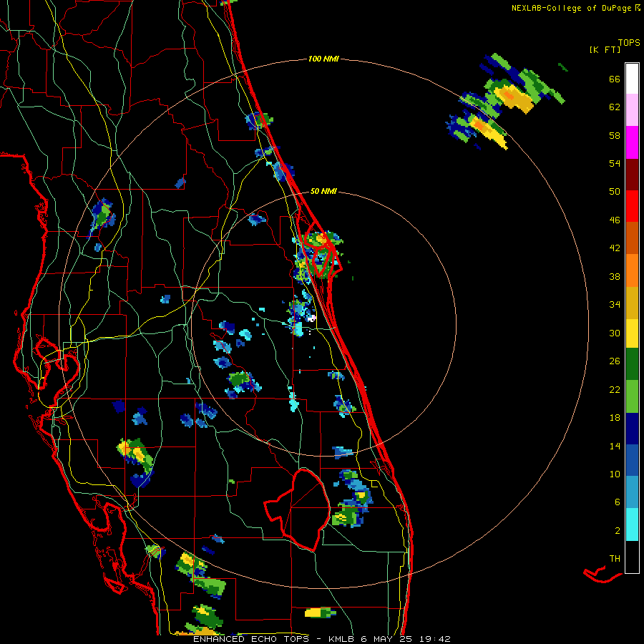Click the Cape Canaveral echo cluster
This screenshot has width=644, height=644.
point(318,256)
